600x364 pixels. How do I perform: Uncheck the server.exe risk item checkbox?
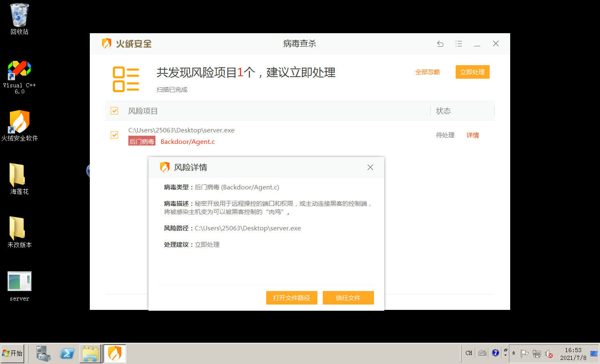(114, 135)
